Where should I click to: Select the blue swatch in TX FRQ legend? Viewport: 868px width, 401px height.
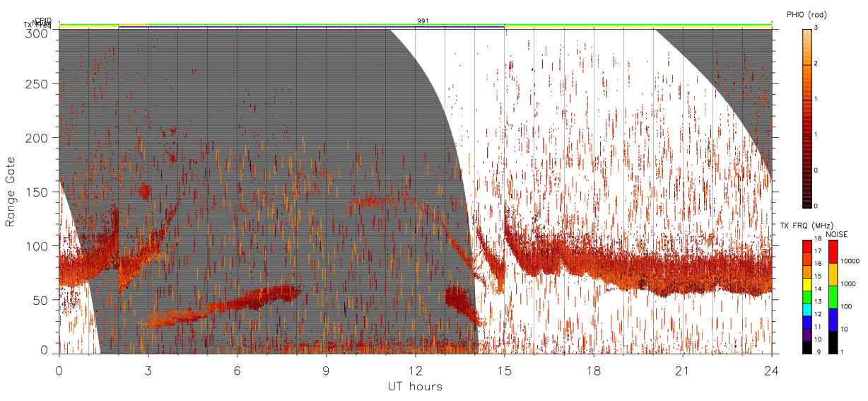(x=807, y=322)
